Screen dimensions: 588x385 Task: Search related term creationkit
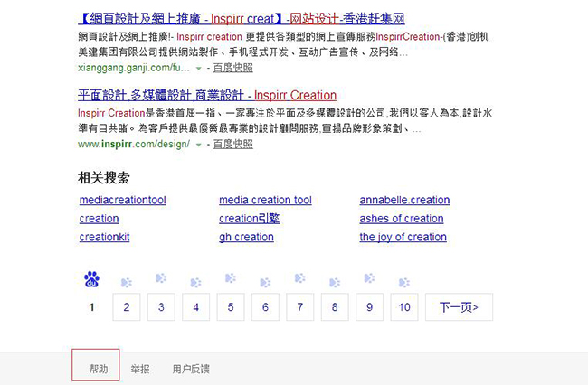pyautogui.click(x=104, y=237)
